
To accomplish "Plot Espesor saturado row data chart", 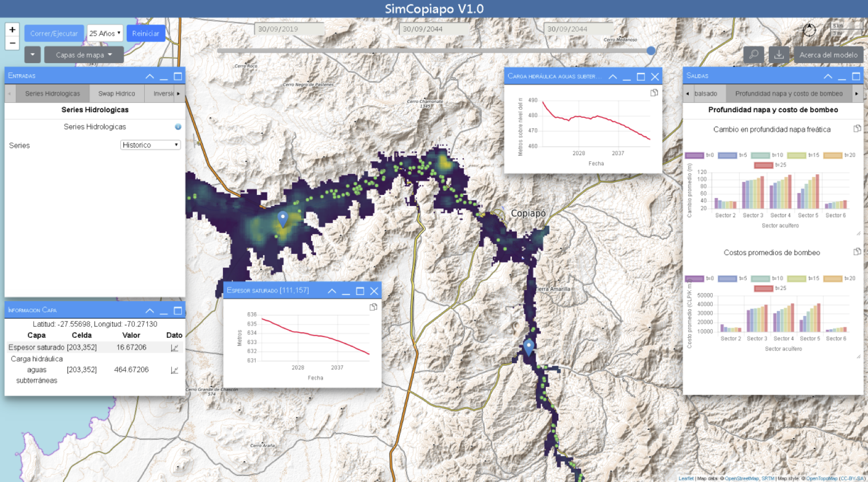I will (174, 348).
